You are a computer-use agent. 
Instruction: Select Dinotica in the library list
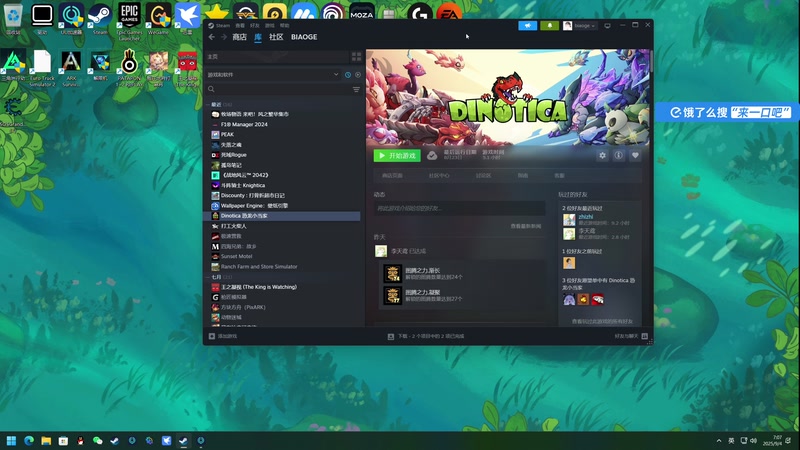283,216
